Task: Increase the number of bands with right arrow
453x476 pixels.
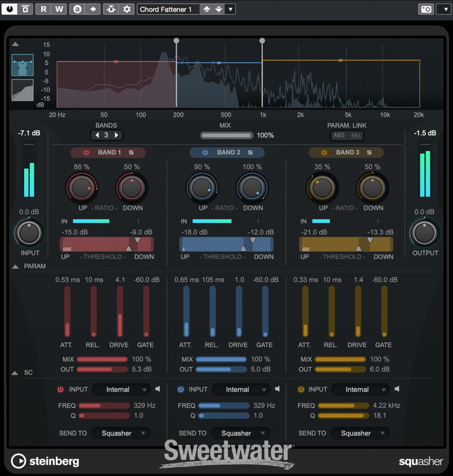Action: (x=117, y=135)
